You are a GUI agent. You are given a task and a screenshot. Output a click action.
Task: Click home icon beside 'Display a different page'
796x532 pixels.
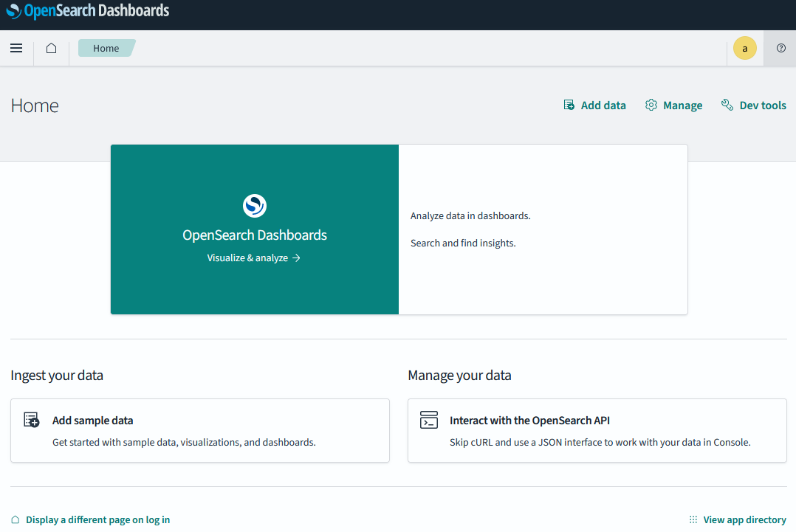click(x=16, y=520)
